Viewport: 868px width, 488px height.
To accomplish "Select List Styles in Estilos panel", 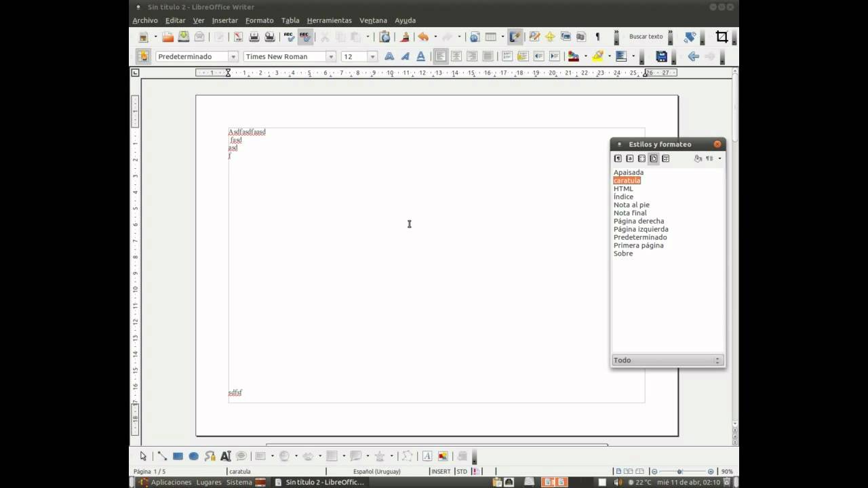I will 666,159.
